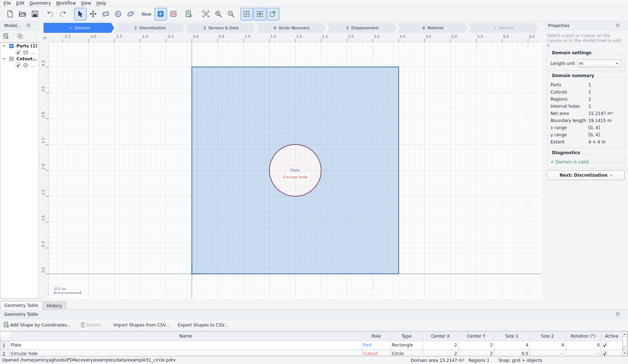
Task: Uncheck the Plate part in model tree
Action: tap(18, 52)
